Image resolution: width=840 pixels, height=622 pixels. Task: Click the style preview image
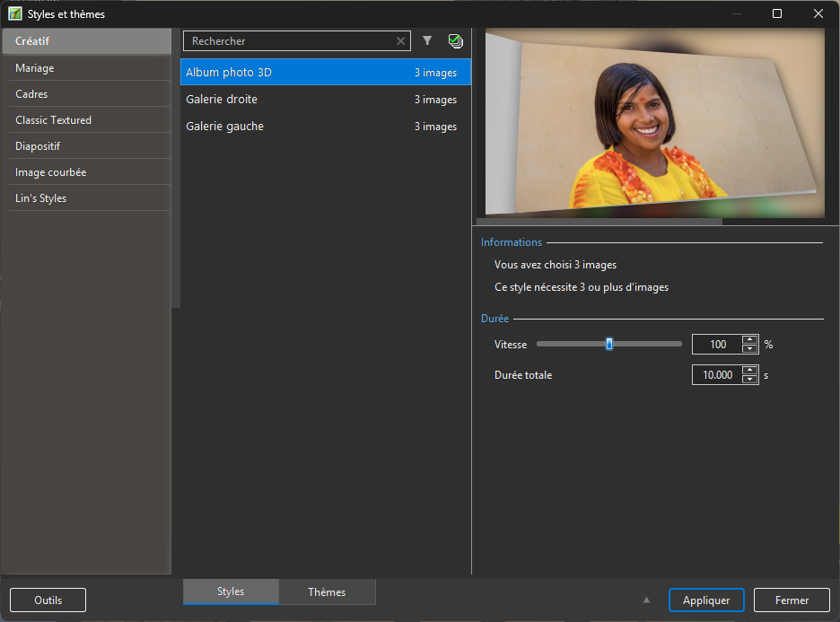654,123
